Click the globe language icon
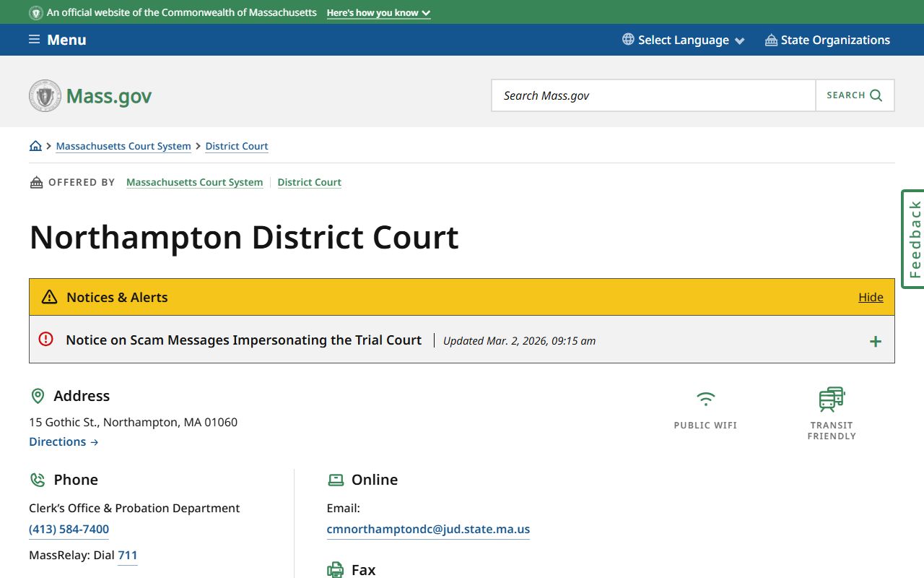The height and width of the screenshot is (578, 924). [628, 40]
